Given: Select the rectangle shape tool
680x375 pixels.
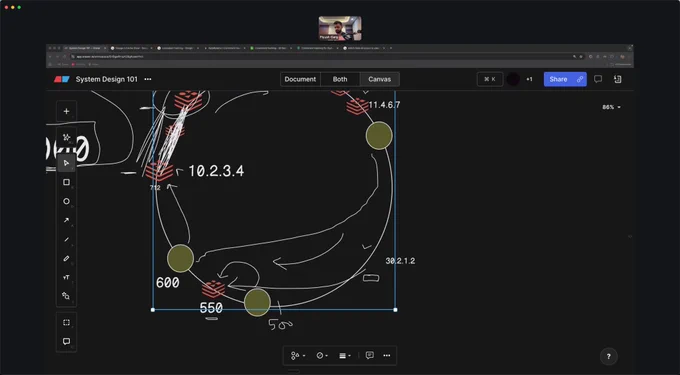Looking at the screenshot, I should [66, 182].
